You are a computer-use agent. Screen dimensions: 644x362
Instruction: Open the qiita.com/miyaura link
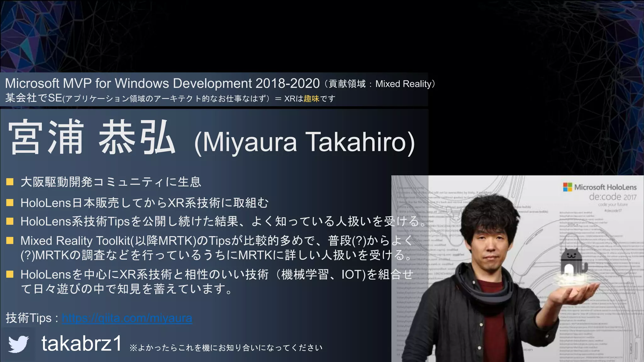127,318
